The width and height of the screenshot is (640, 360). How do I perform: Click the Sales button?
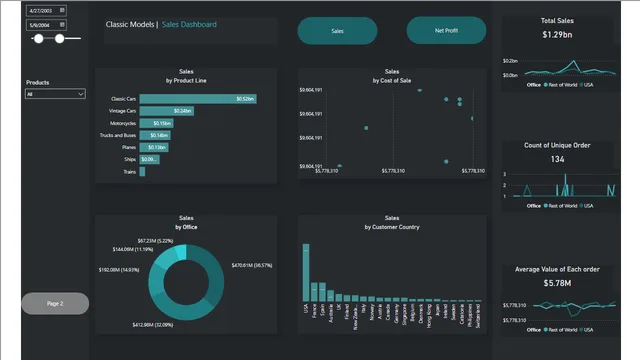[337, 31]
